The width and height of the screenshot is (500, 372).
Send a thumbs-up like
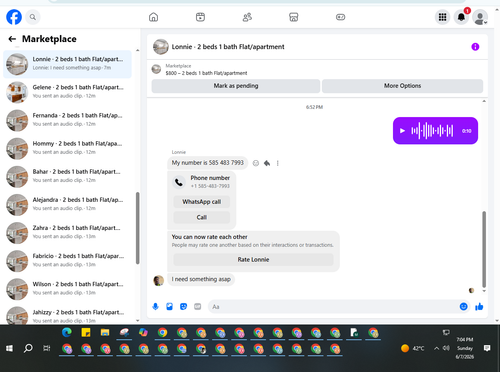(x=479, y=306)
